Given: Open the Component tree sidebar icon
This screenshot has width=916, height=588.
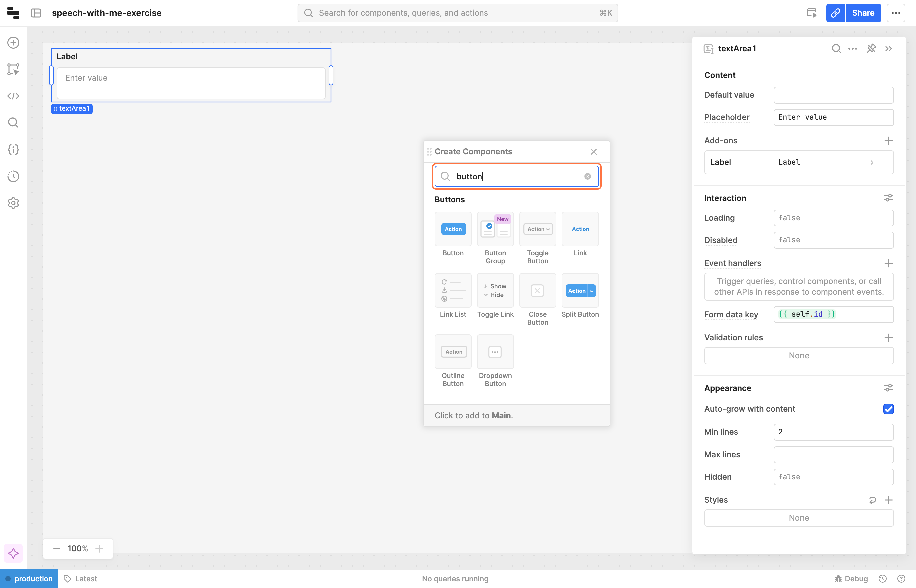Looking at the screenshot, I should click(x=13, y=69).
